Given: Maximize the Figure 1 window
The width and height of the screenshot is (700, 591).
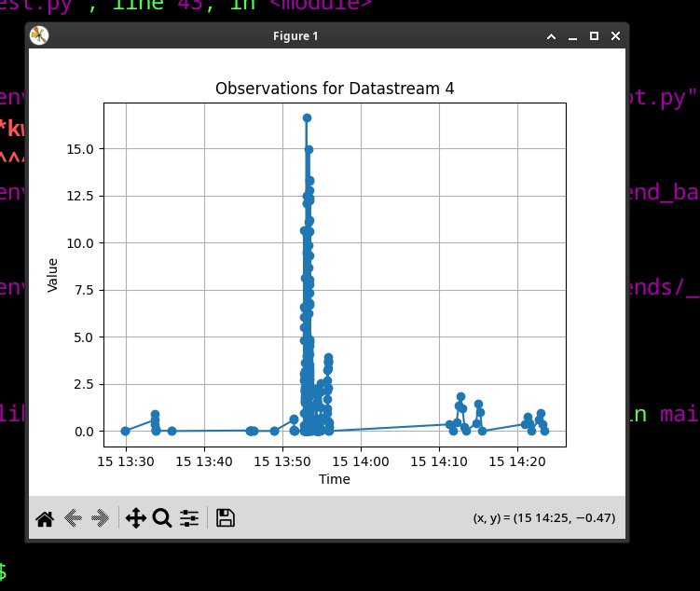Looking at the screenshot, I should [x=594, y=36].
